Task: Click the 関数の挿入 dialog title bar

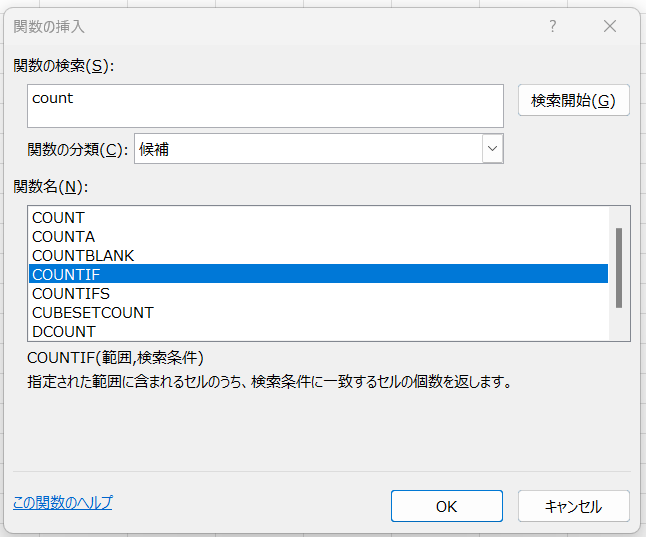Action: 250,27
